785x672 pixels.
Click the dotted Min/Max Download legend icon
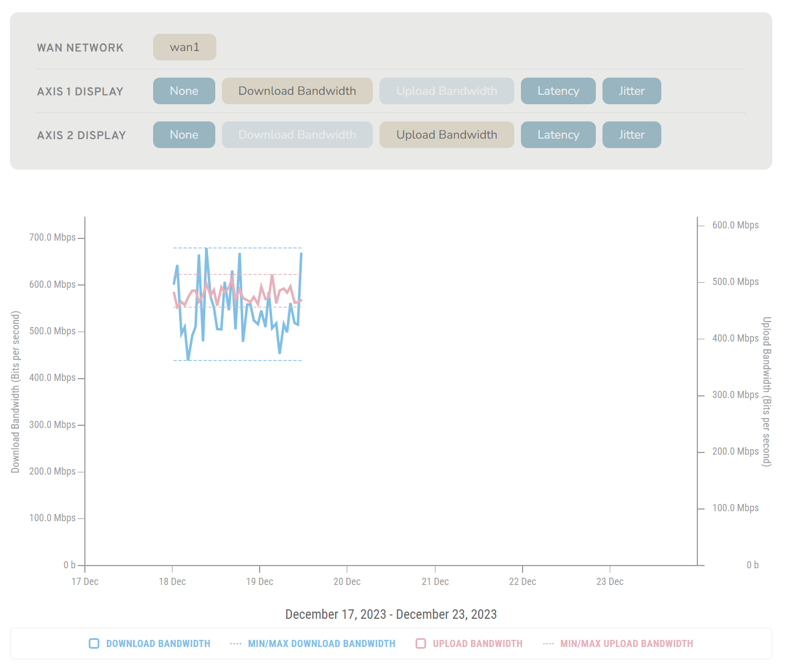[235, 643]
